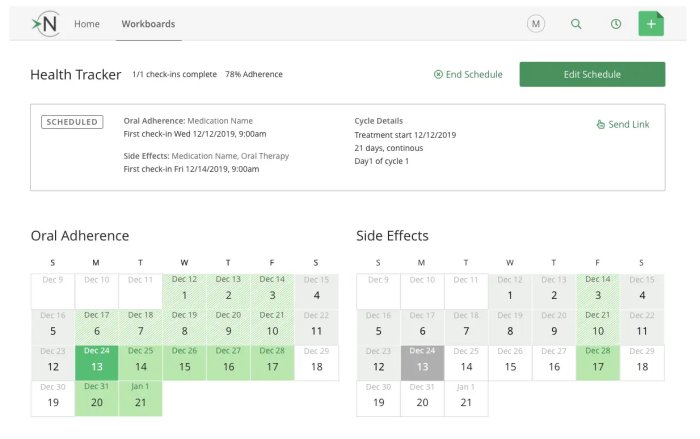Select Dec 24 in Side Effects calendar

[422, 360]
